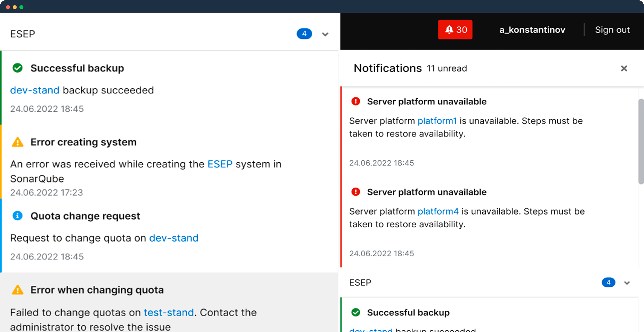Click warning triangle beside Error creating system

(17, 142)
